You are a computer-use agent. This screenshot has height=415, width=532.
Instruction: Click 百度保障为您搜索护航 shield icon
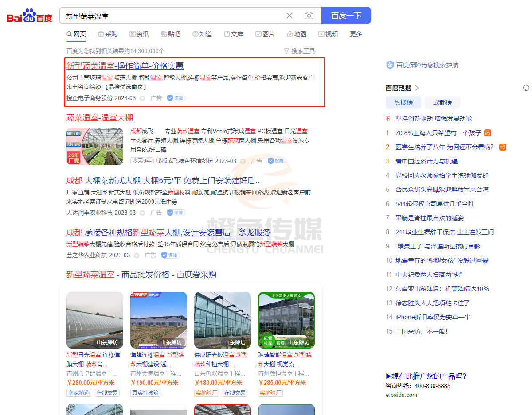point(390,65)
